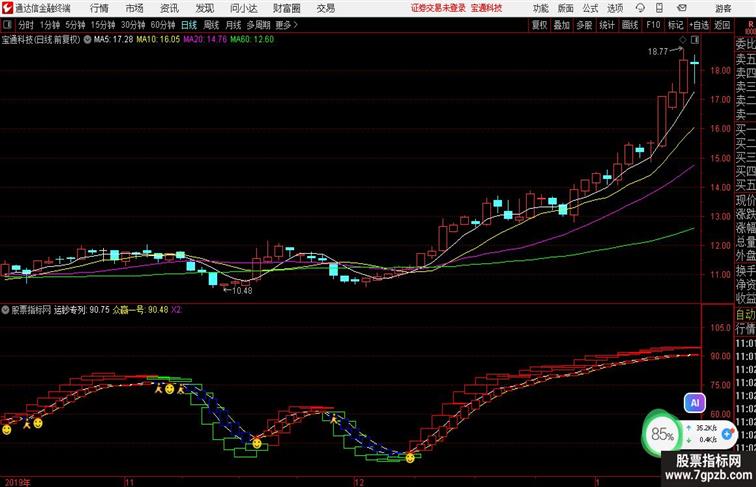Screen dimensions: 756x487
Task: Switch to the 5分钟 period
Action: coord(75,25)
